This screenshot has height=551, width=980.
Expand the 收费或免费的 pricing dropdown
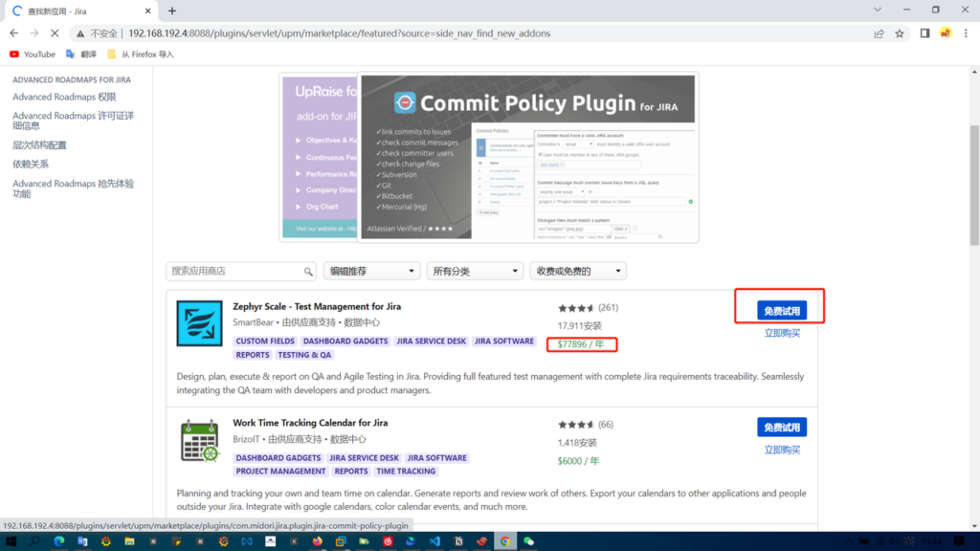point(577,272)
